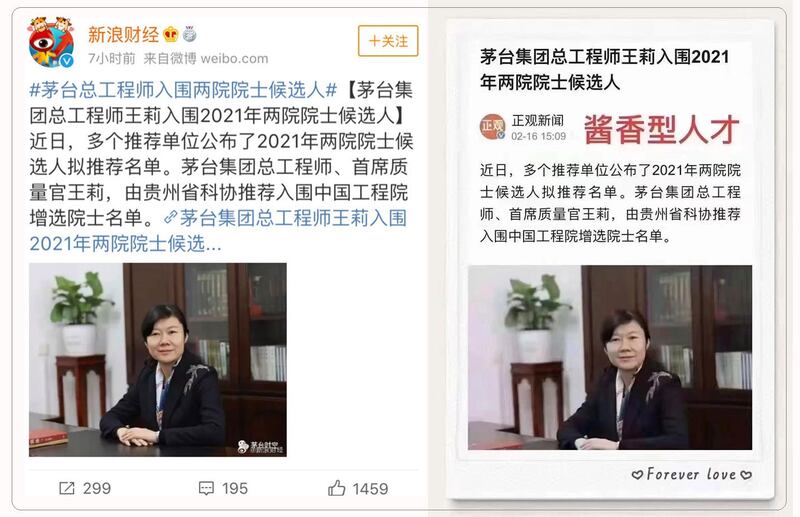Click the silver medal badge beside crown
The height and width of the screenshot is (517, 800).
tap(189, 34)
